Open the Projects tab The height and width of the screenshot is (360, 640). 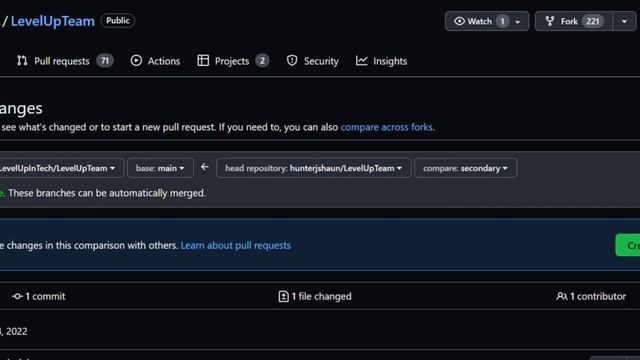click(233, 61)
